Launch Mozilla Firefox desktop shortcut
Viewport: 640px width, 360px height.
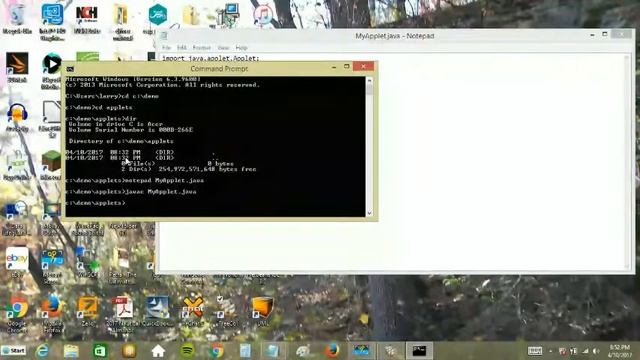click(x=52, y=307)
